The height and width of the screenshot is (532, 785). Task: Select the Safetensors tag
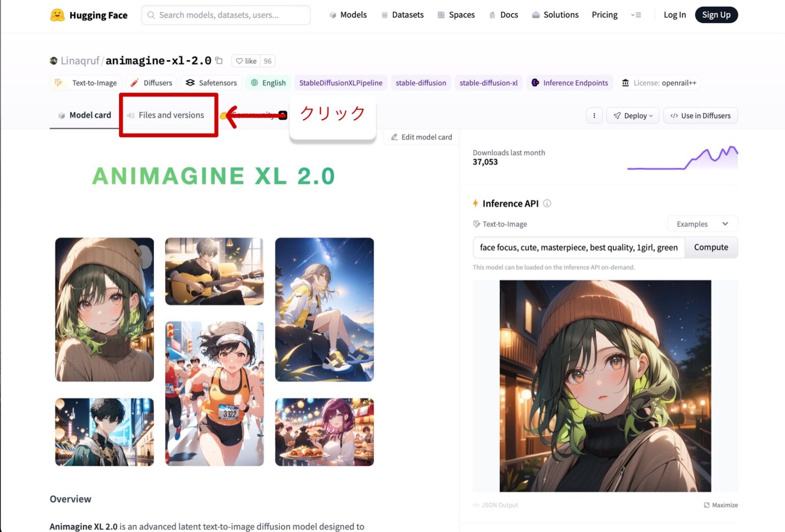(x=211, y=82)
